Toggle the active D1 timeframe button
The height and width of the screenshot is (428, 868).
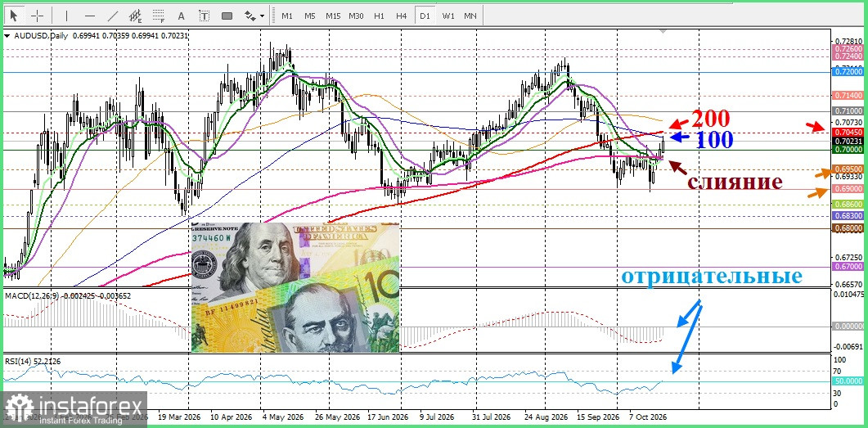coord(425,16)
